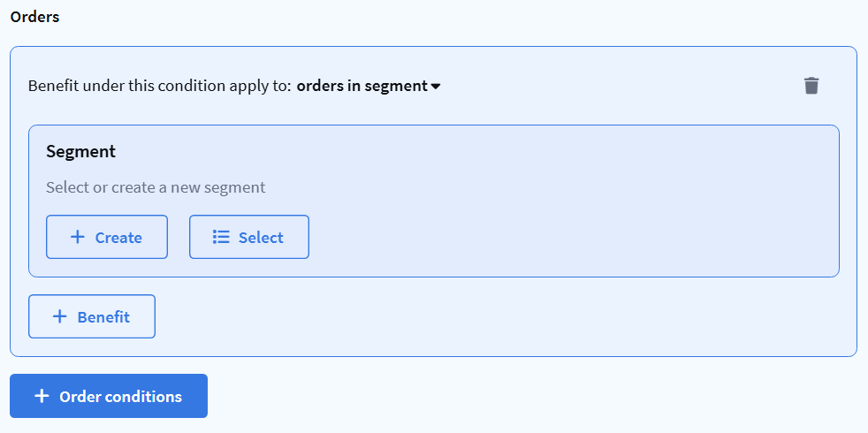The width and height of the screenshot is (868, 433).
Task: Click the plus icon on Order conditions
Action: [x=42, y=396]
